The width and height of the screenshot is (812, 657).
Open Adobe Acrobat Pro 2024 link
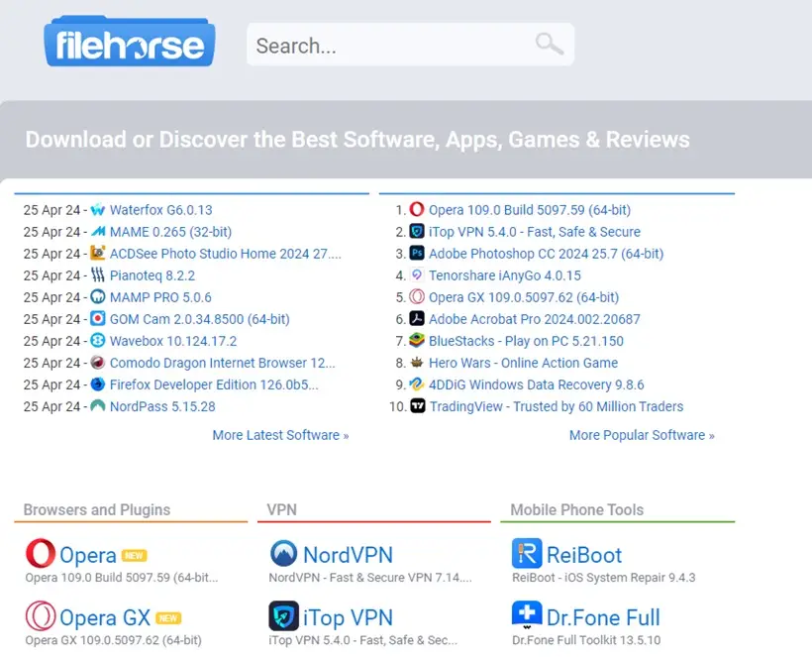(535, 319)
